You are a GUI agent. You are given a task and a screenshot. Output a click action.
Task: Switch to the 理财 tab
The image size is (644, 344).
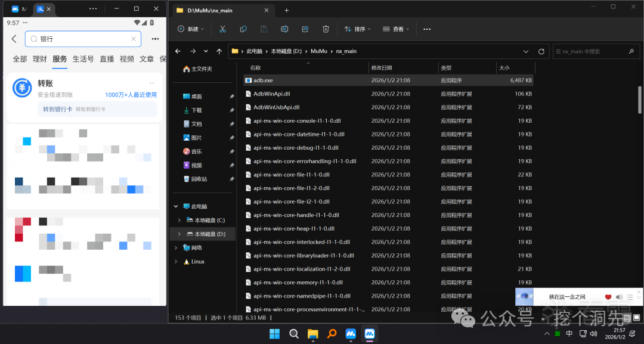coord(40,59)
